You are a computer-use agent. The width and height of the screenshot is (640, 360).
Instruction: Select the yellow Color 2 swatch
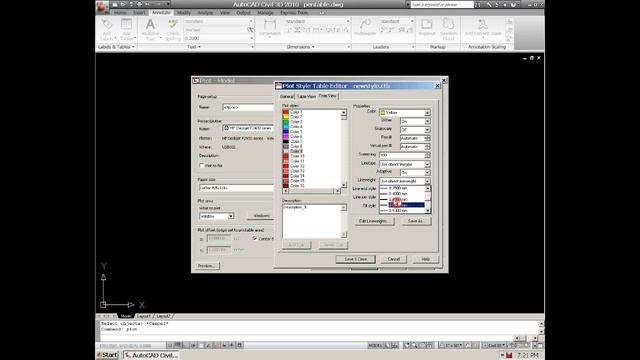point(286,117)
